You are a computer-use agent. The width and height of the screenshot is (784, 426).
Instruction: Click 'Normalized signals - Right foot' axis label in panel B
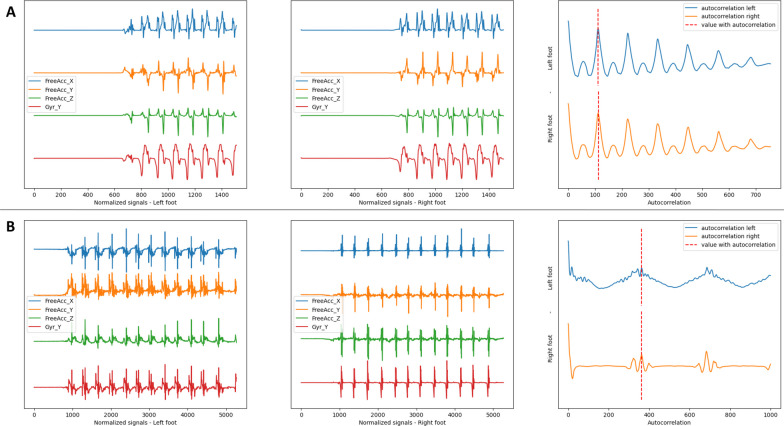tap(402, 422)
